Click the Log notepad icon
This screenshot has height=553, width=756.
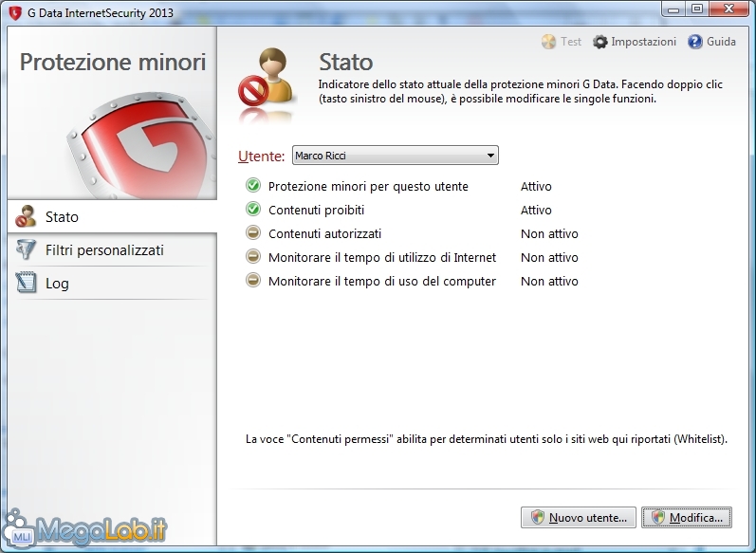[x=26, y=283]
